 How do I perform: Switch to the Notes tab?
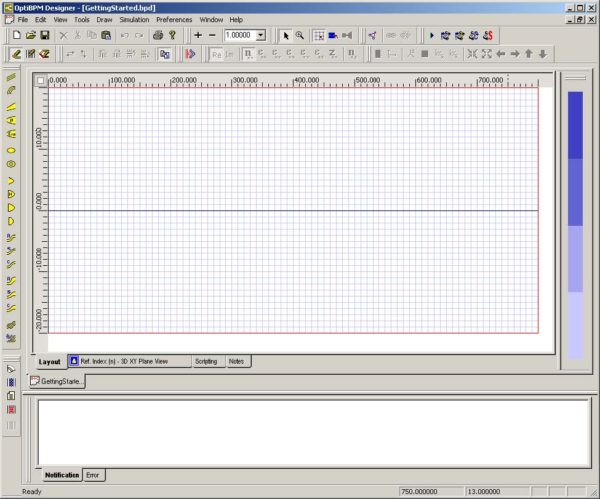(236, 361)
